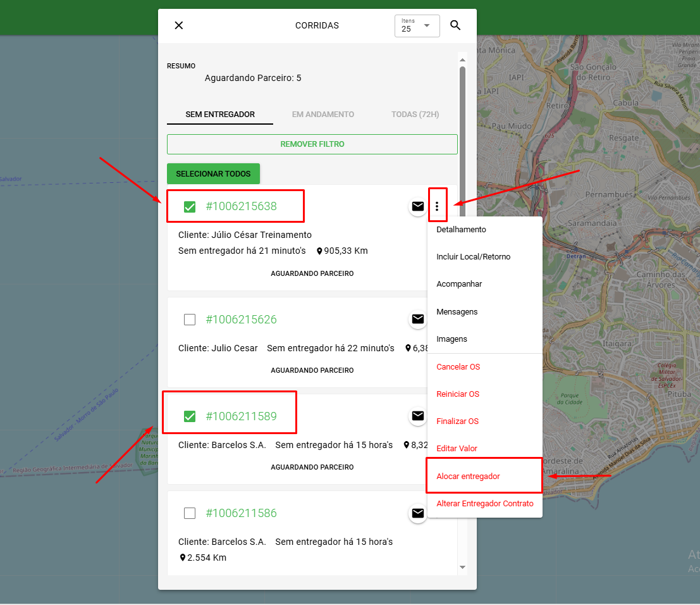Open order link #1006215626

241,320
